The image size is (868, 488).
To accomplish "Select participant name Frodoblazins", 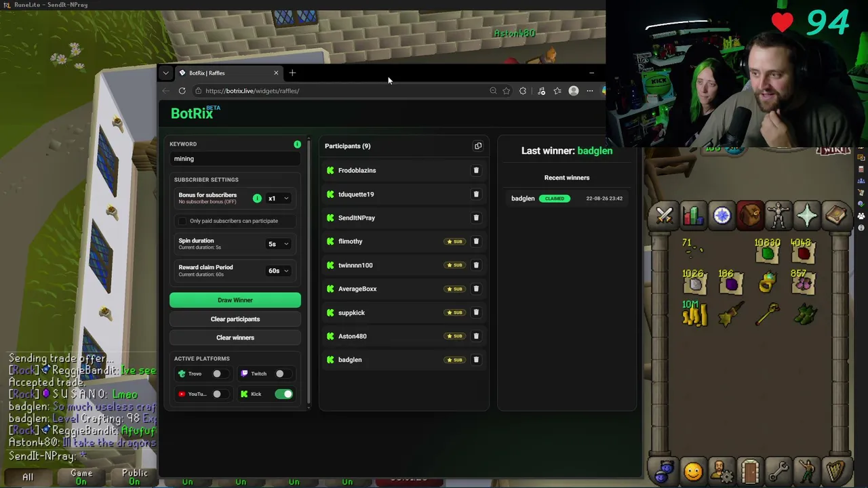I will click(357, 170).
